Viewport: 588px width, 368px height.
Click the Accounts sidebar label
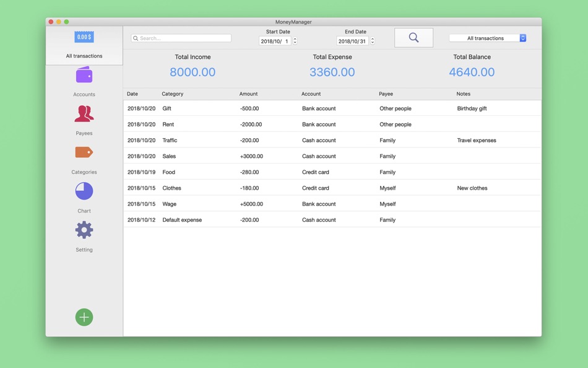84,94
